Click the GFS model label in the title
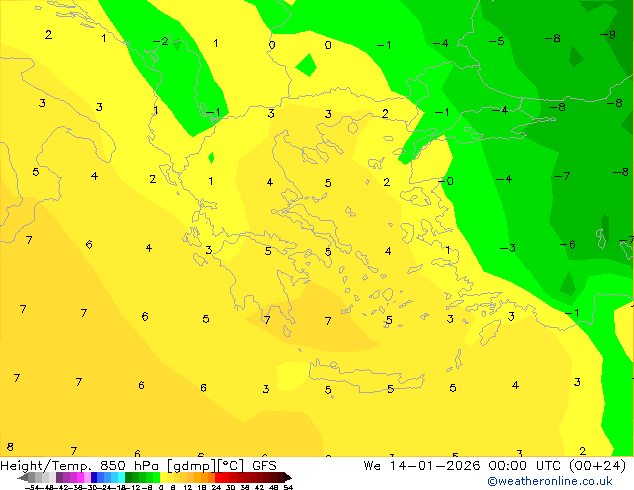 264,465
